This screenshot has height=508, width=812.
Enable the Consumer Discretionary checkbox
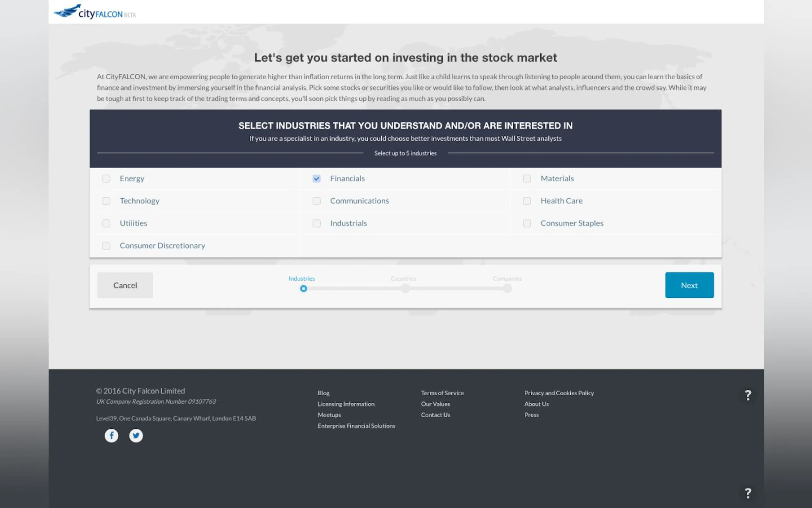pyautogui.click(x=106, y=246)
